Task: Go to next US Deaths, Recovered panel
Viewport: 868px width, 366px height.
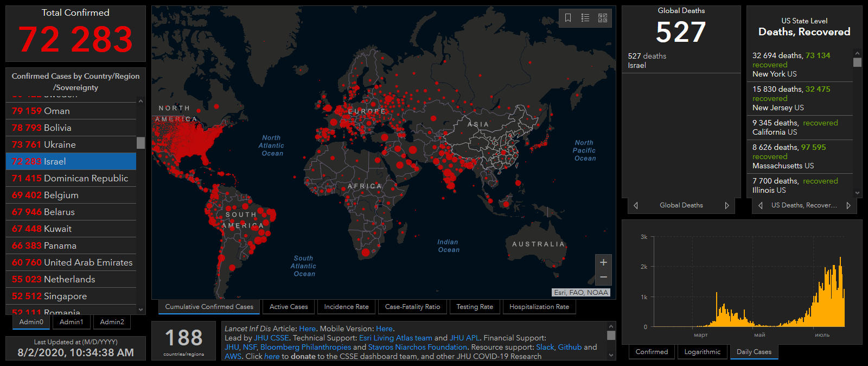Action: 848,205
